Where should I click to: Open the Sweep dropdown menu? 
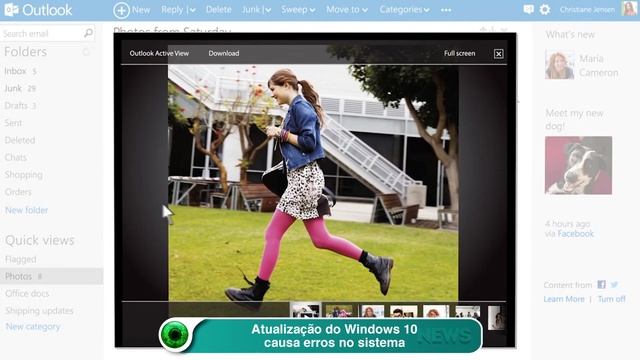[298, 9]
